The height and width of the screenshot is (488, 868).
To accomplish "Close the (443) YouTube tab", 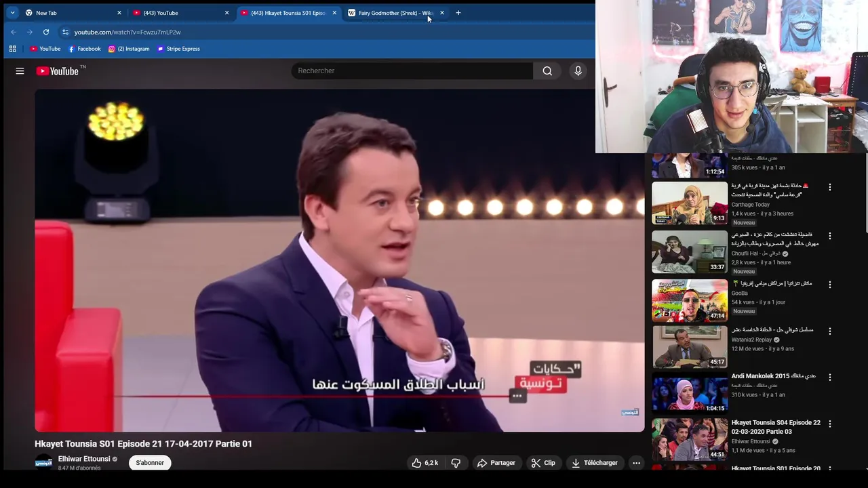I will [226, 13].
